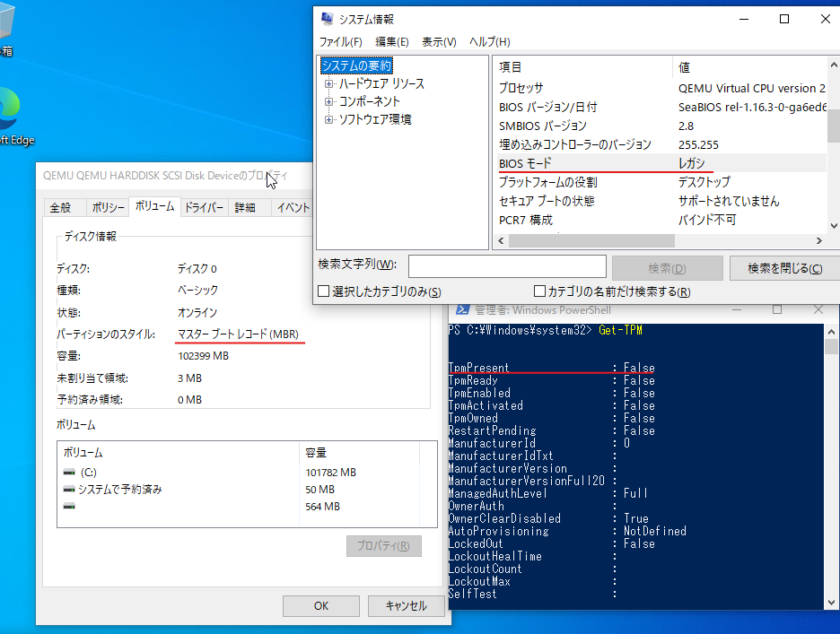Click the left arrow of horizontal scrollbar

pyautogui.click(x=501, y=241)
